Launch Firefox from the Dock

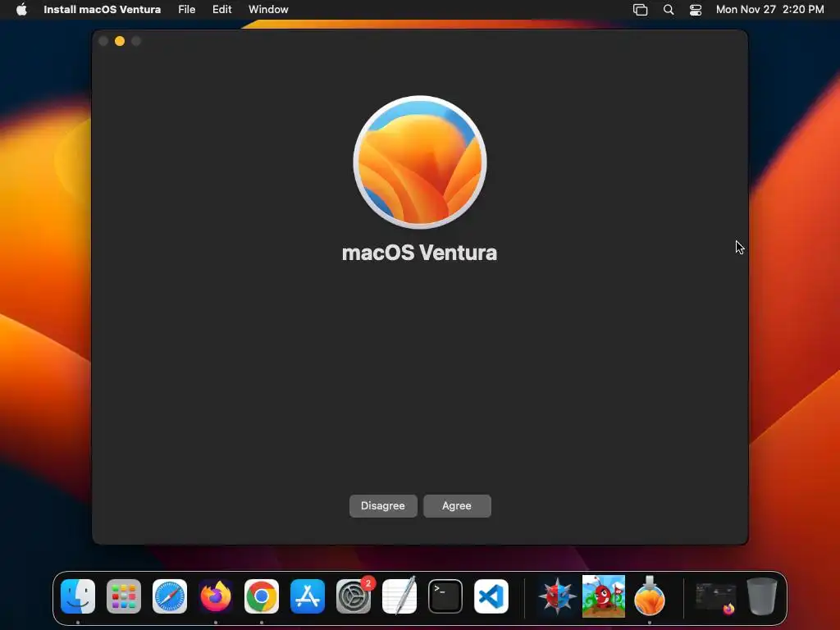pos(216,596)
